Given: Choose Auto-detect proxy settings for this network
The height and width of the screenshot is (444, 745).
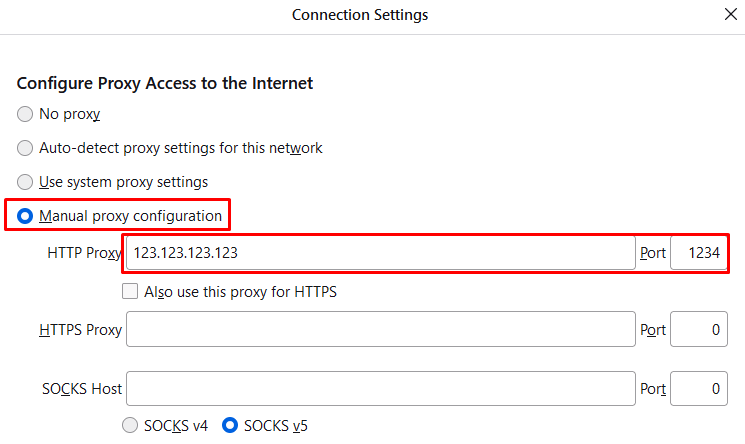Looking at the screenshot, I should (25, 148).
